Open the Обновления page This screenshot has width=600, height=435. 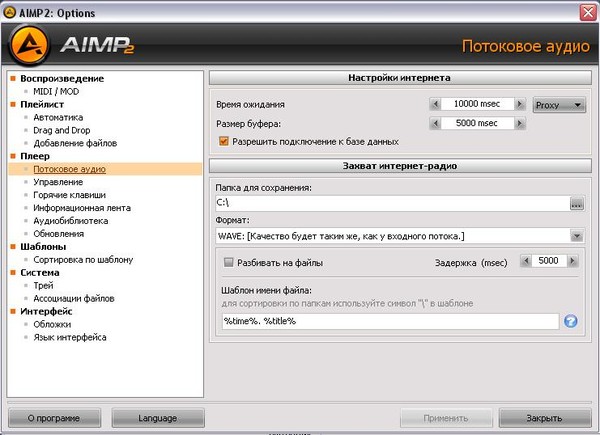point(59,234)
